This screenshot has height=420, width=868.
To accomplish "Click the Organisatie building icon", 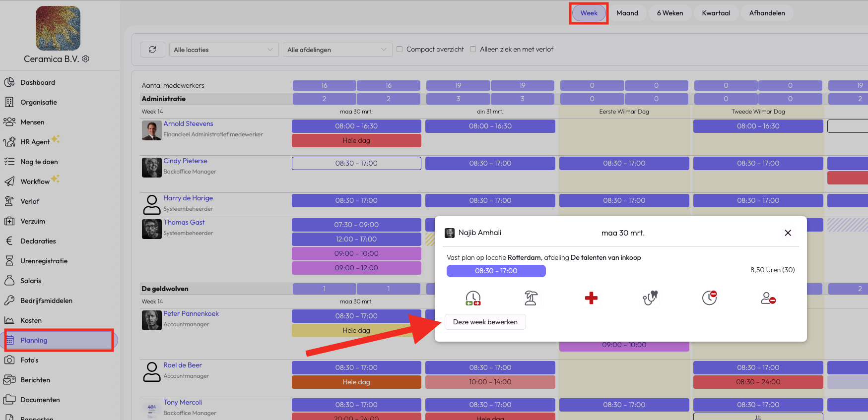I will pyautogui.click(x=9, y=102).
